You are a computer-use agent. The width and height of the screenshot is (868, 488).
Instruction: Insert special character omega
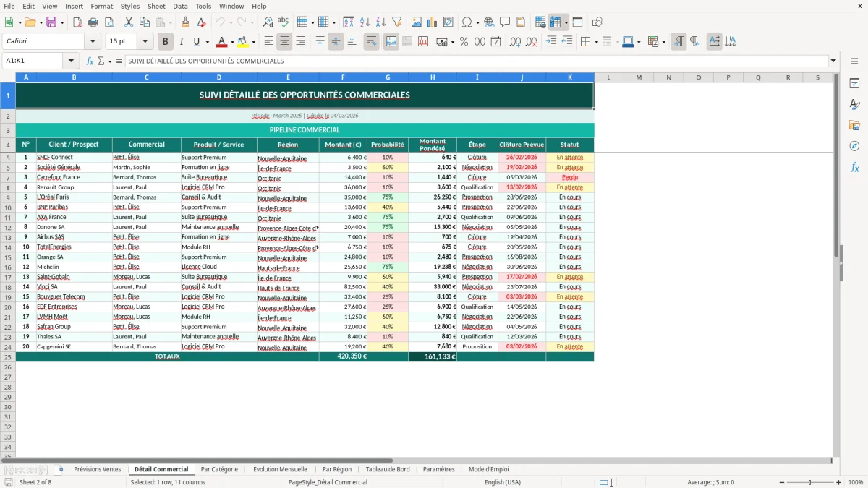467,22
